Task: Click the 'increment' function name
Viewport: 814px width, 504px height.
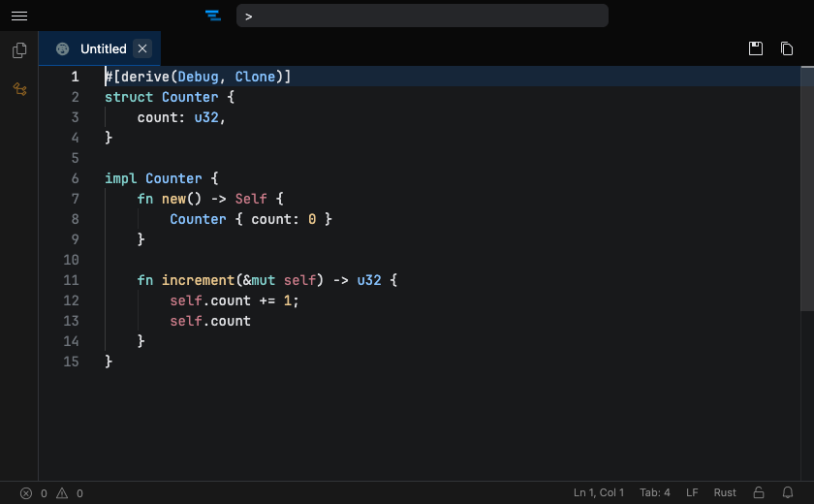Action: [x=198, y=280]
